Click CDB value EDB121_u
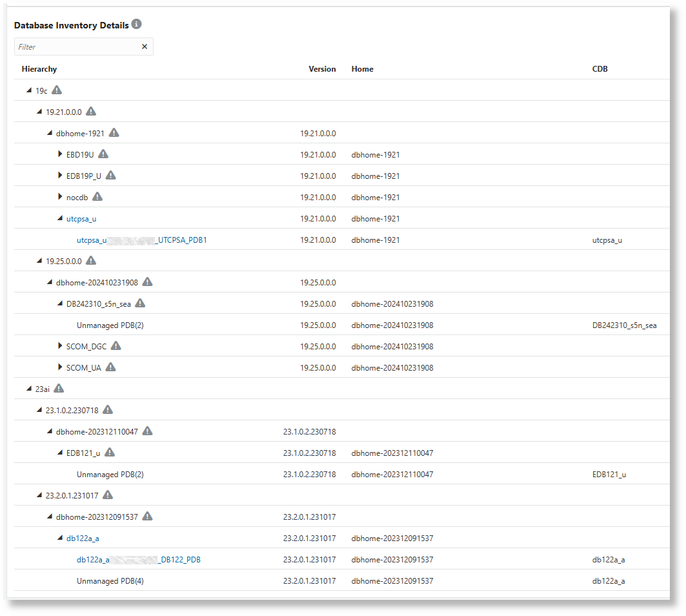 (609, 475)
